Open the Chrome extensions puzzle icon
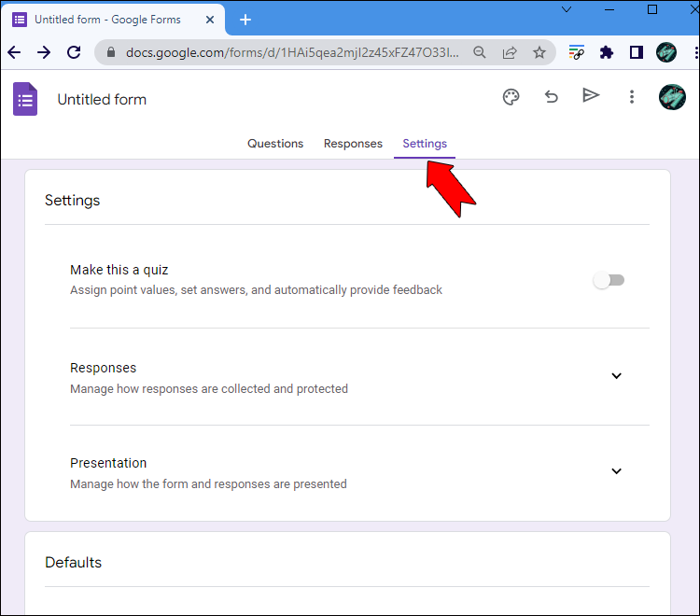The height and width of the screenshot is (616, 700). pos(607,53)
